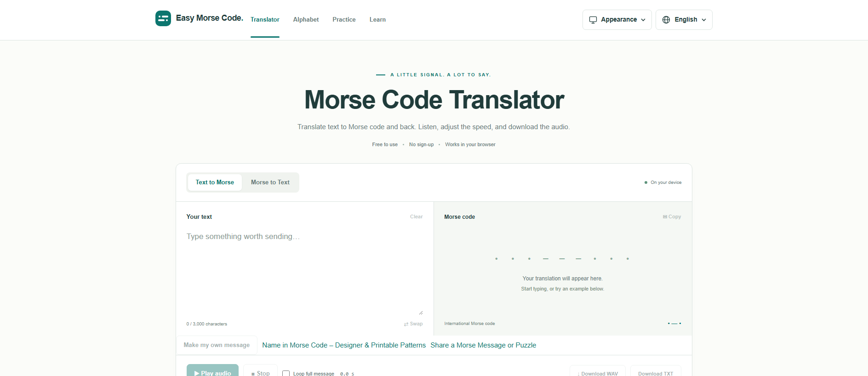
Task: Select the Text to Morse mode
Action: [x=215, y=182]
